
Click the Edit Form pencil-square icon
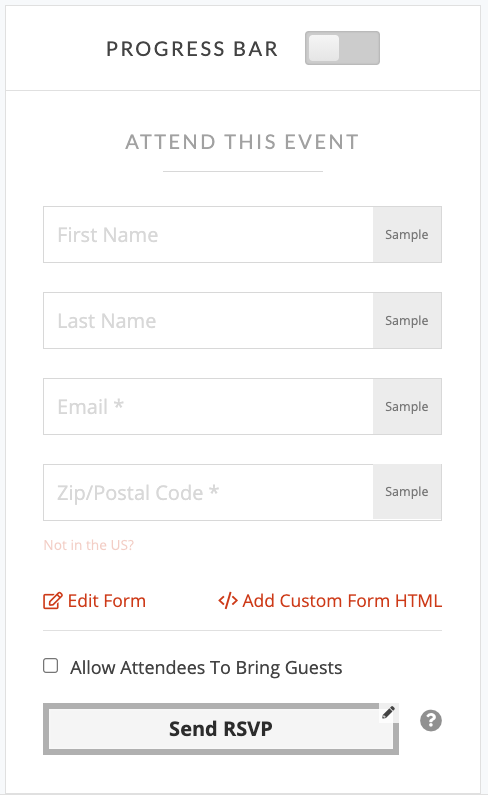(53, 601)
